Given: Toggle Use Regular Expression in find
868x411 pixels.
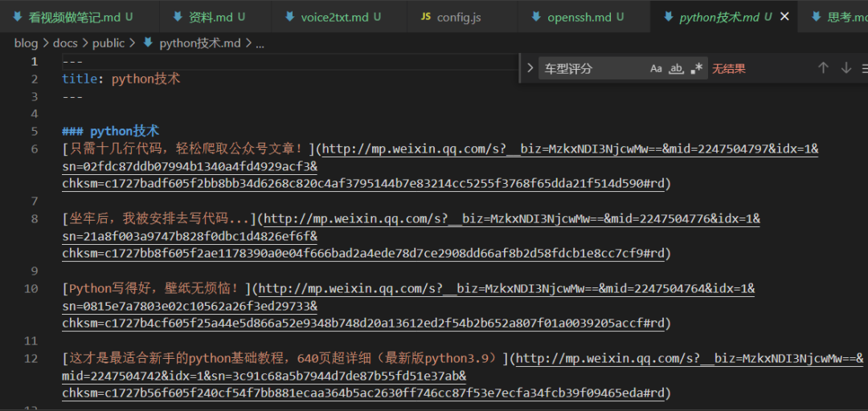Looking at the screenshot, I should 696,68.
